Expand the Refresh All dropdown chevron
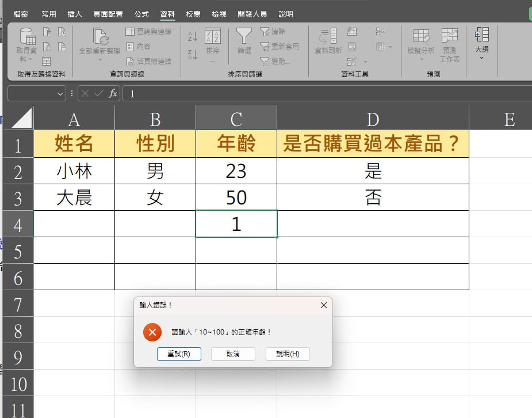This screenshot has height=418, width=532. (100, 59)
